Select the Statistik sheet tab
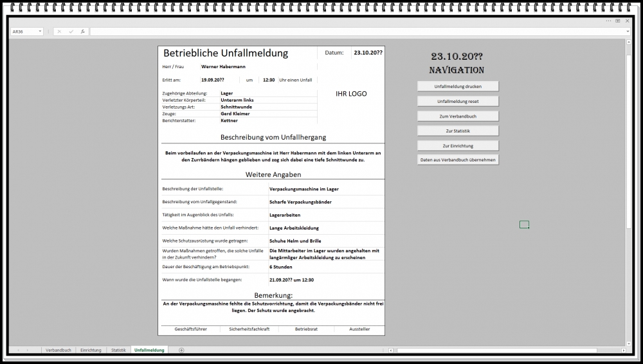Image resolution: width=643 pixels, height=364 pixels. (118, 350)
